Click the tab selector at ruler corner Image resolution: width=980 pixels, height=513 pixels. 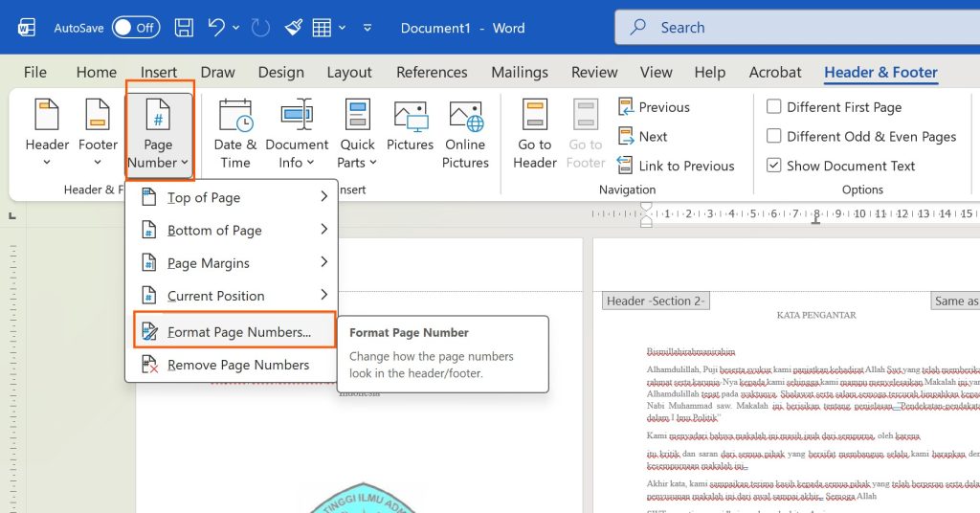click(x=11, y=216)
